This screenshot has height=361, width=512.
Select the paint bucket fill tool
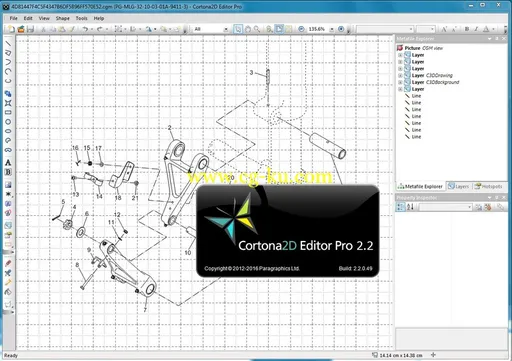click(8, 292)
